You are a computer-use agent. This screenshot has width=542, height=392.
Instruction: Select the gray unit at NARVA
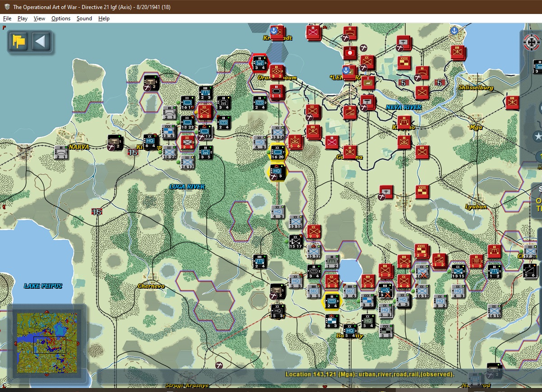click(x=61, y=152)
